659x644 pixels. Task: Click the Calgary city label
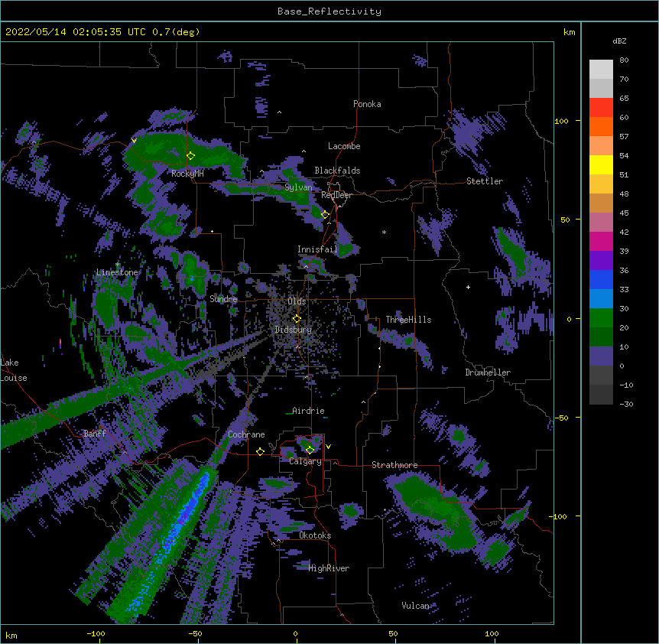[x=306, y=461]
